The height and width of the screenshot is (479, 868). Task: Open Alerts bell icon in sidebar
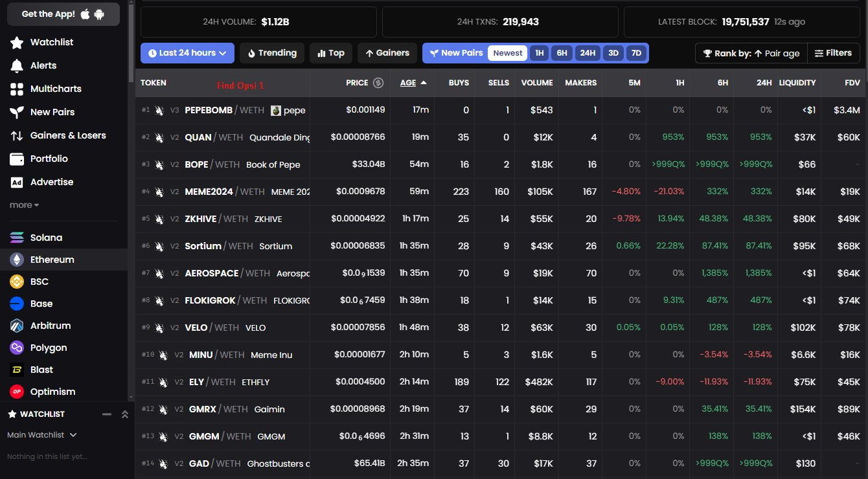pos(17,66)
